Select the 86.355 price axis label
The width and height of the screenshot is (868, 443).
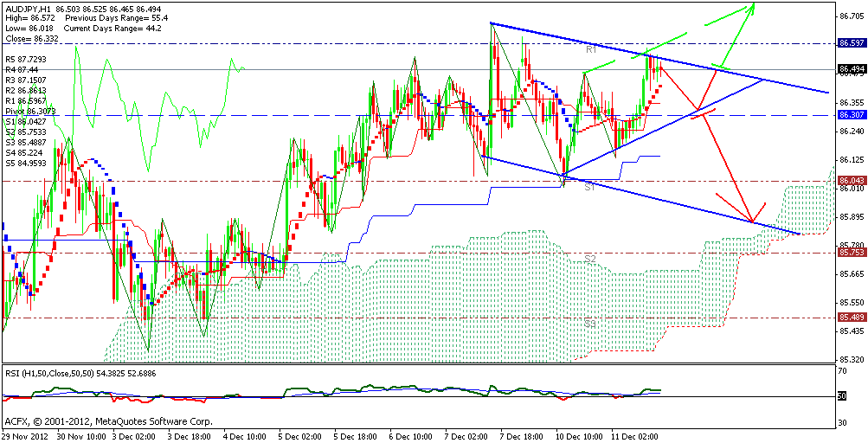[852, 102]
